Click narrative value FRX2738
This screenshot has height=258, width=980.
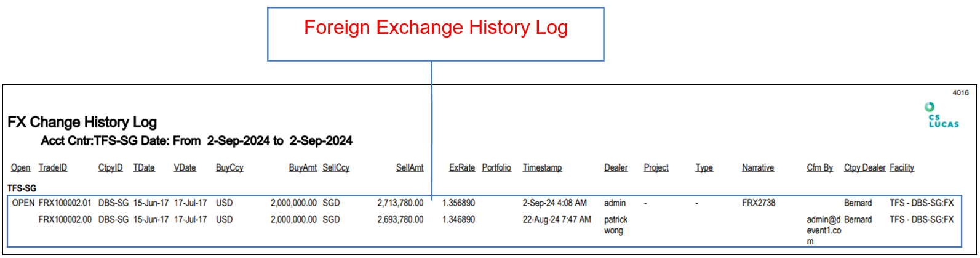(759, 203)
